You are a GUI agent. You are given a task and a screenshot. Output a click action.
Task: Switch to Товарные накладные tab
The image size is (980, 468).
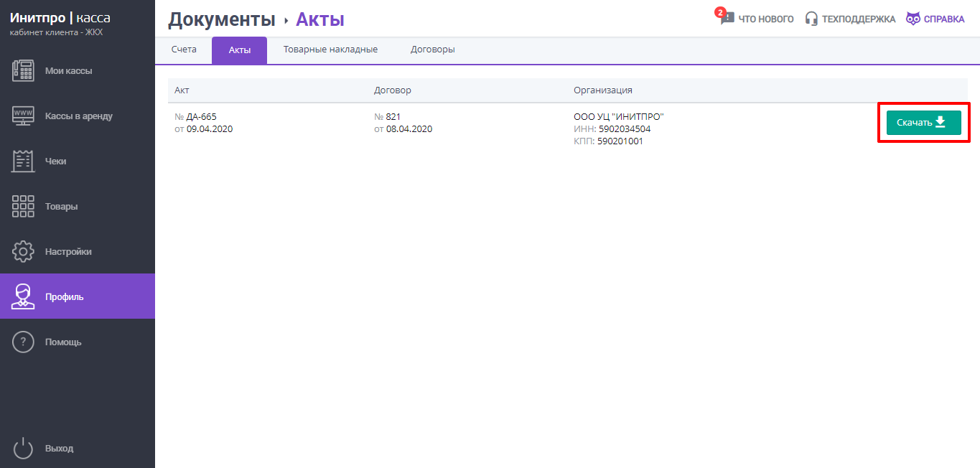(x=330, y=50)
